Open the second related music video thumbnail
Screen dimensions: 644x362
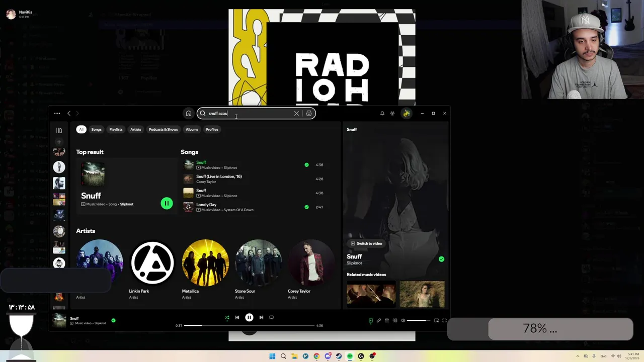click(x=422, y=294)
